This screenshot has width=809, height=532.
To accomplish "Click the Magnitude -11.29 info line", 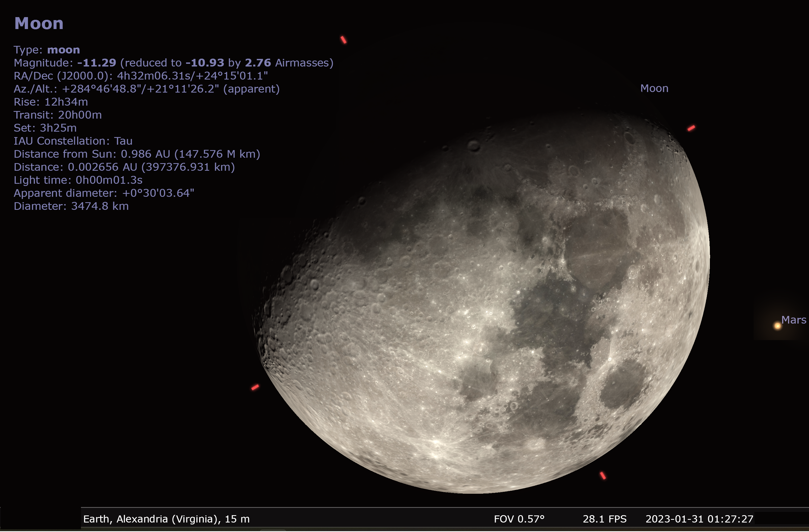I will [174, 63].
